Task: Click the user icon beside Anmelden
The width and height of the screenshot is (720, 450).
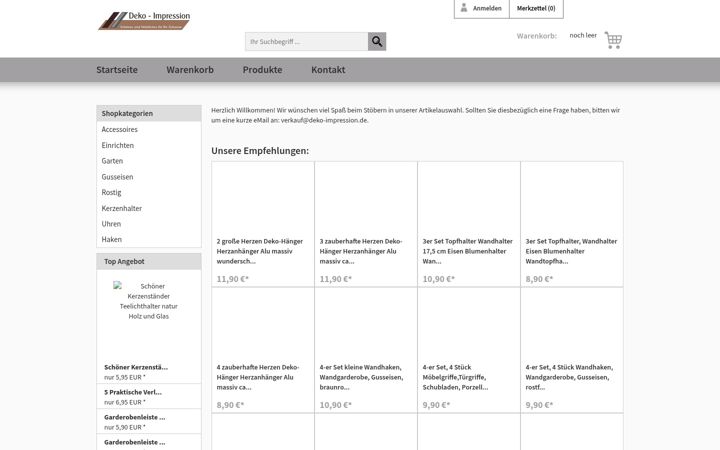Action: click(x=464, y=8)
